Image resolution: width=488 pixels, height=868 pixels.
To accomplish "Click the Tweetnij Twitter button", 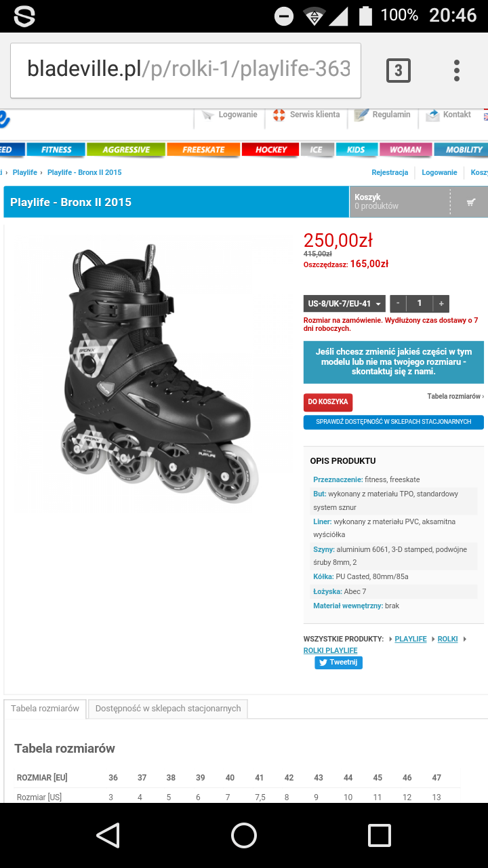I will [338, 663].
